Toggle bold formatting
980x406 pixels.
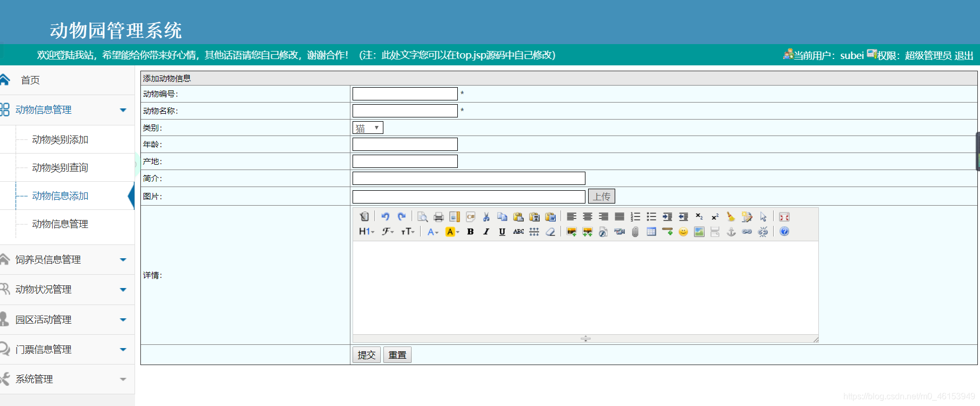[471, 232]
